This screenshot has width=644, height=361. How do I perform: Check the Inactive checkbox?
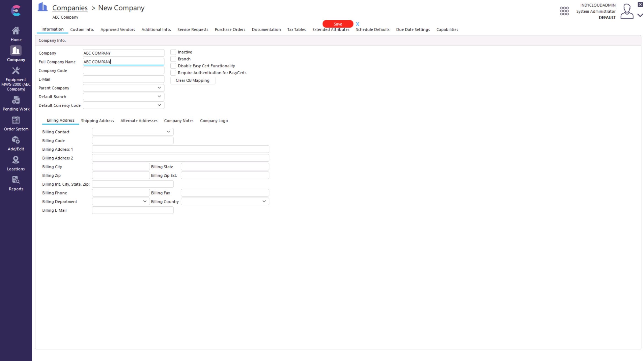173,52
